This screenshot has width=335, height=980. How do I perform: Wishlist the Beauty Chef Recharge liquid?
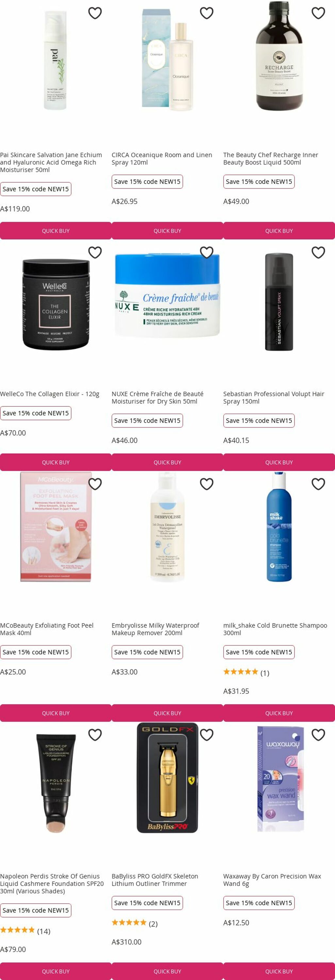pyautogui.click(x=318, y=13)
